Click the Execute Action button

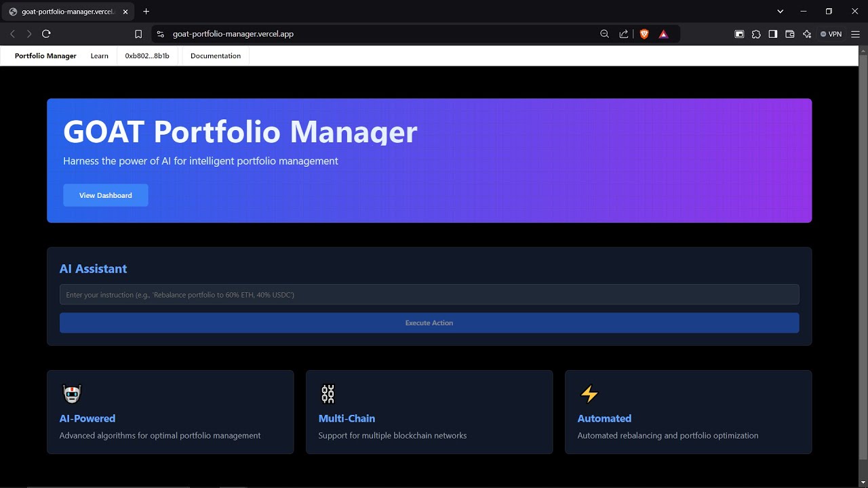click(429, 323)
